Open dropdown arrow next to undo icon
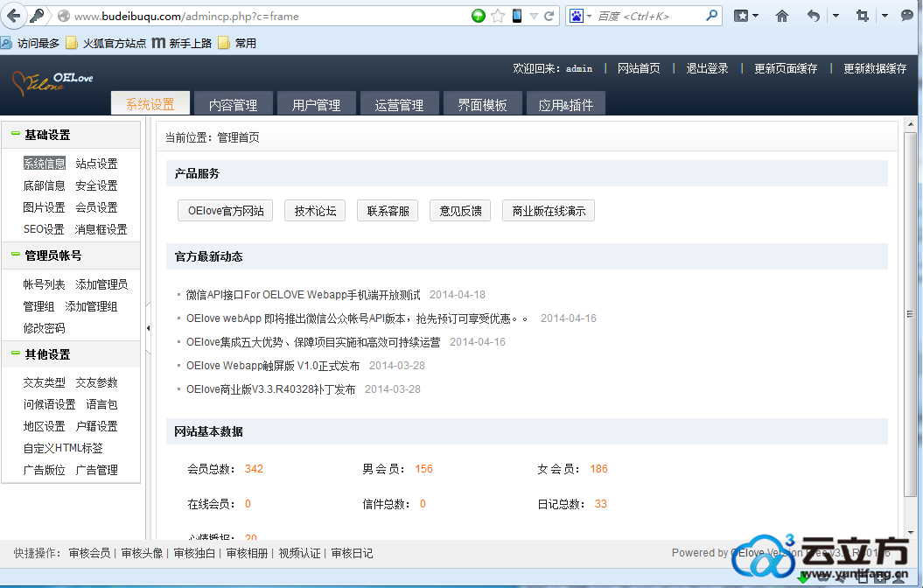923x588 pixels. pos(836,16)
